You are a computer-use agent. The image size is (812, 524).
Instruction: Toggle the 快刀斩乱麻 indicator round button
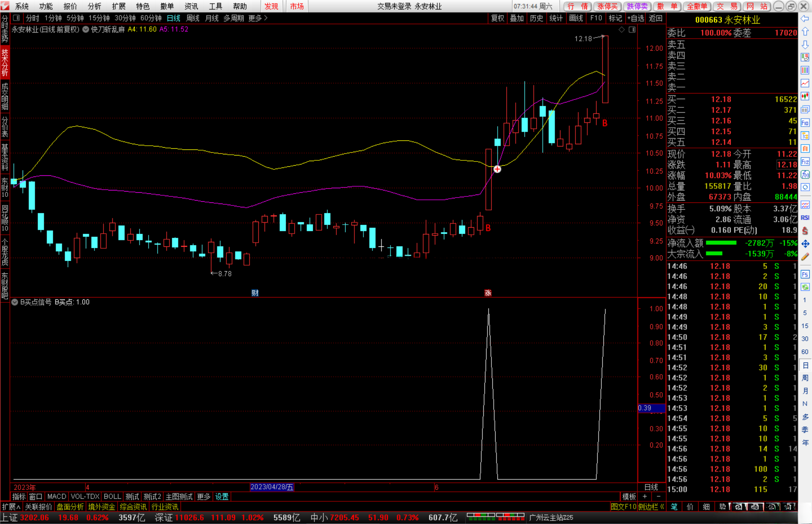[x=86, y=29]
